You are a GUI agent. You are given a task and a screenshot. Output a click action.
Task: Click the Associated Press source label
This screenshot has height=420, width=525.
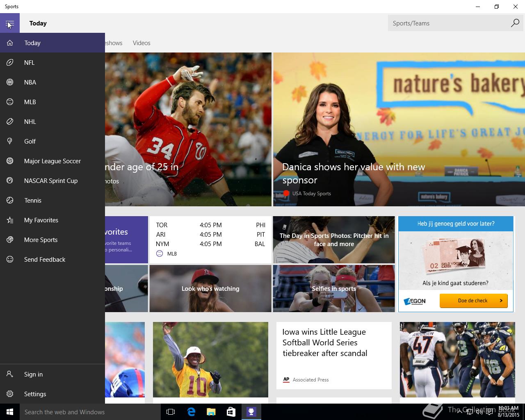310,380
